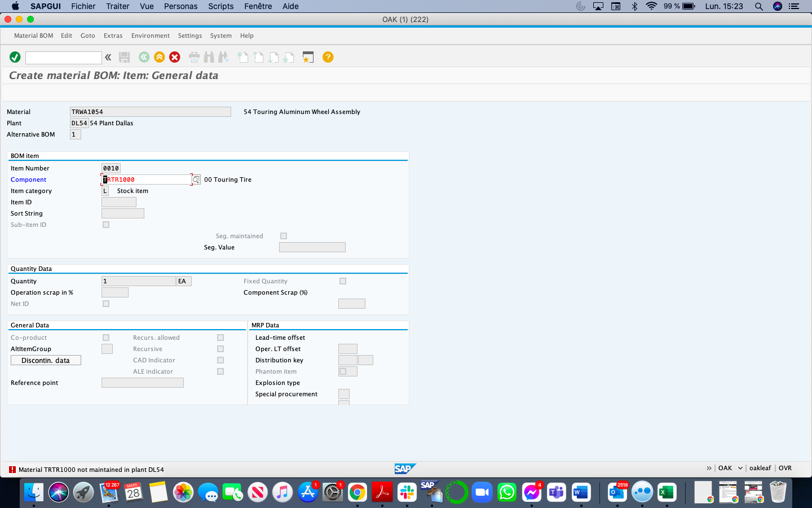Click the Reference point input field
Image resolution: width=812 pixels, height=508 pixels.
[x=143, y=383]
